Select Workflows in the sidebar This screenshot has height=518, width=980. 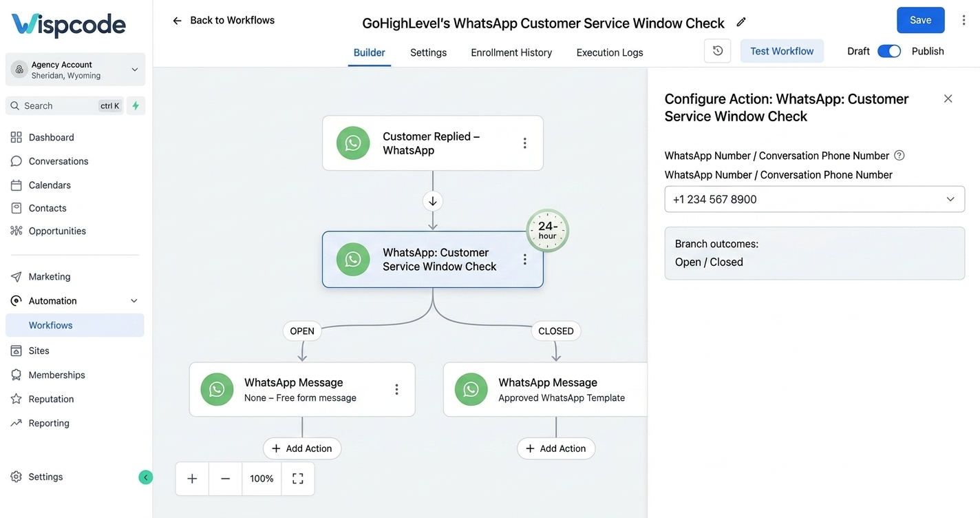coord(75,325)
